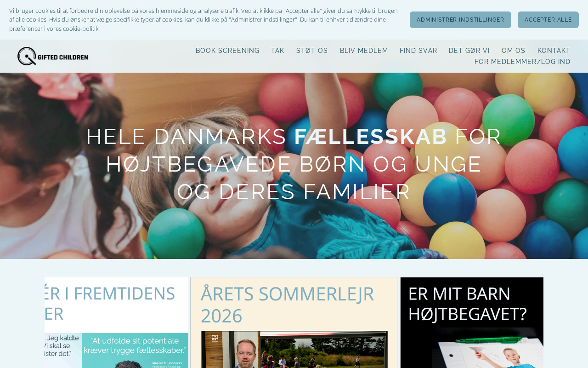Open For medlemmer/Log ind link

(x=522, y=62)
